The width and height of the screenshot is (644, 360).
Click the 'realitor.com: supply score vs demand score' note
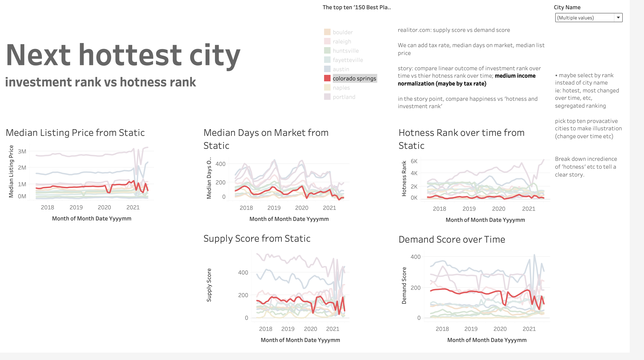tap(454, 30)
